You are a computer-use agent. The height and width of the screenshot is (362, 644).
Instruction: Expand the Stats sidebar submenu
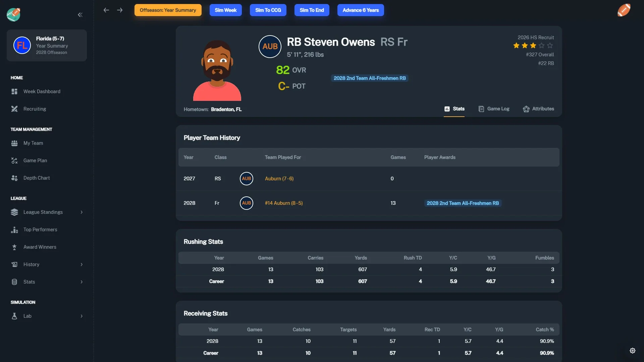pyautogui.click(x=82, y=282)
